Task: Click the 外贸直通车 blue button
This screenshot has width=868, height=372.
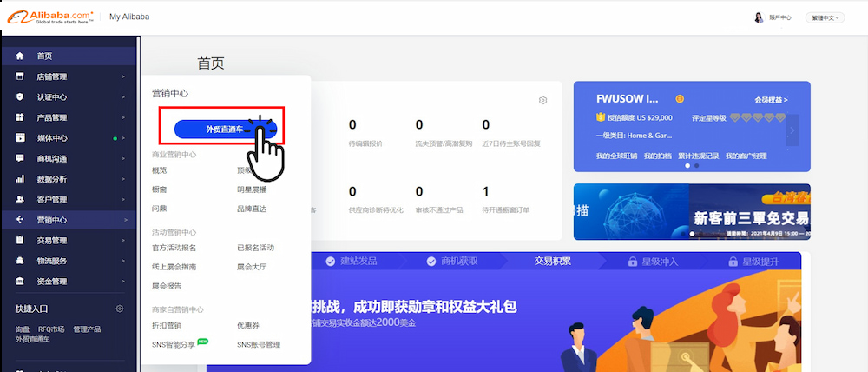Action: click(222, 129)
